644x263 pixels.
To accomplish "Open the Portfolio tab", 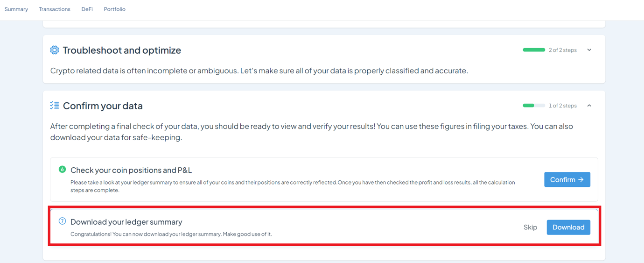I will [x=114, y=9].
